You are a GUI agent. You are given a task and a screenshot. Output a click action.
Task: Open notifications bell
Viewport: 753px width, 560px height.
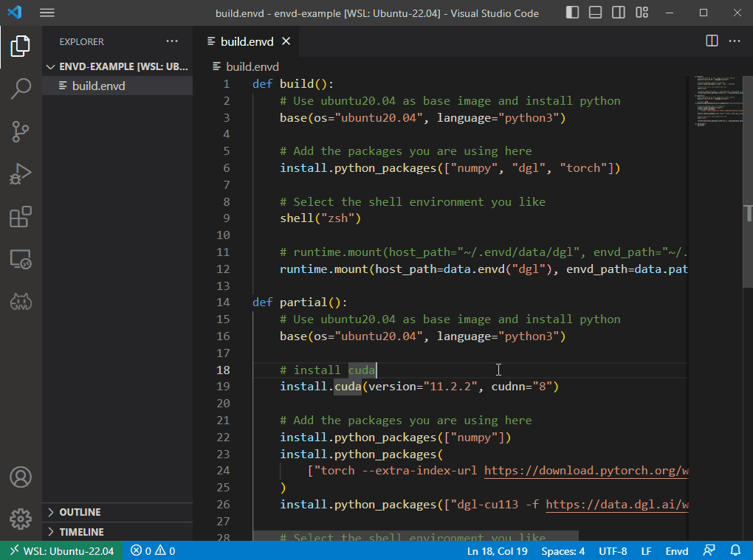point(735,550)
